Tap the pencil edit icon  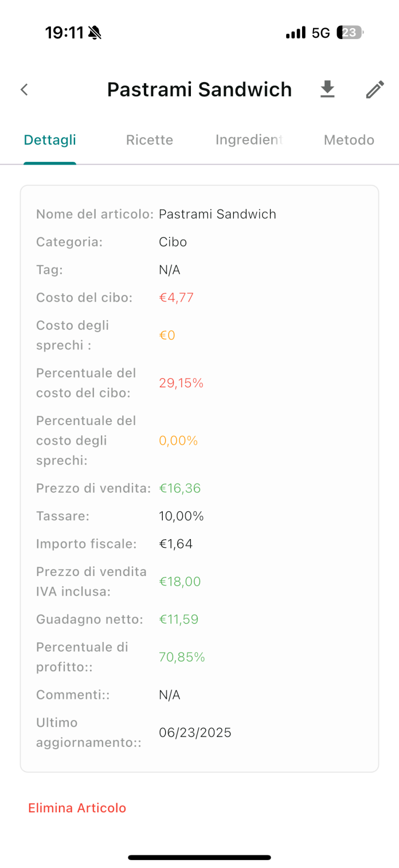click(x=375, y=89)
